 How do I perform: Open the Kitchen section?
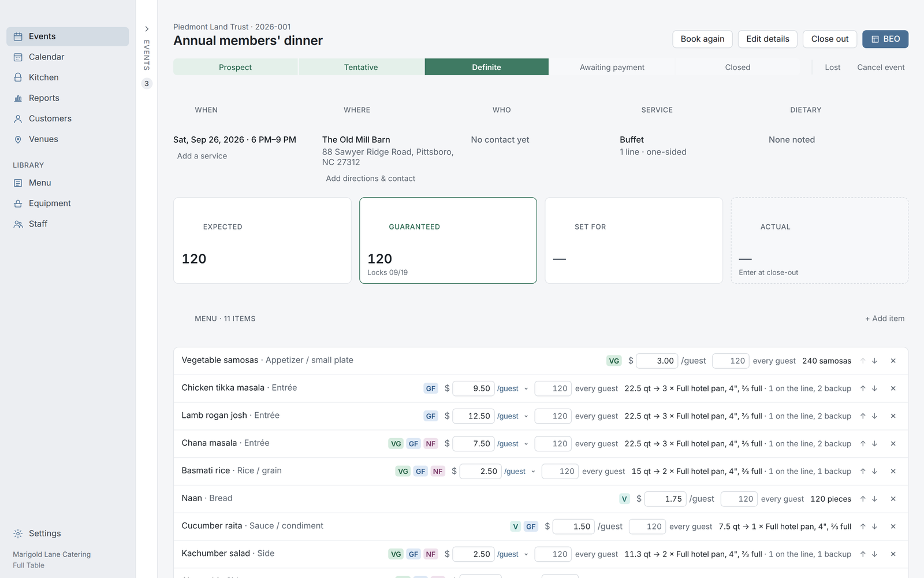[x=68, y=77]
